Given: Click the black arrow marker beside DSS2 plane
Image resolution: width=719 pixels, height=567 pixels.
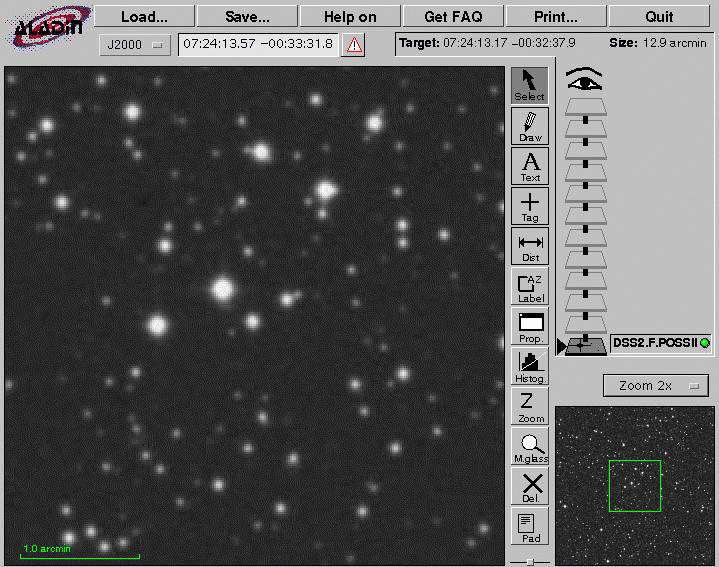Looking at the screenshot, I should pyautogui.click(x=561, y=346).
